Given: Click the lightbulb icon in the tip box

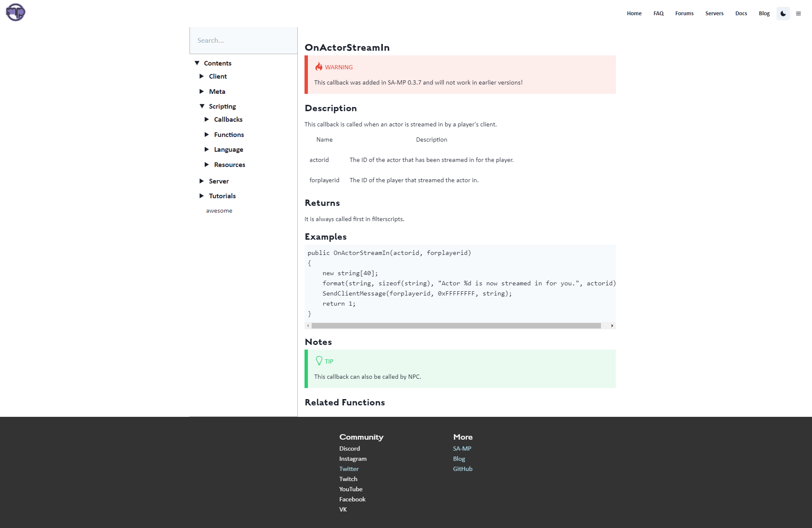Looking at the screenshot, I should 319,360.
